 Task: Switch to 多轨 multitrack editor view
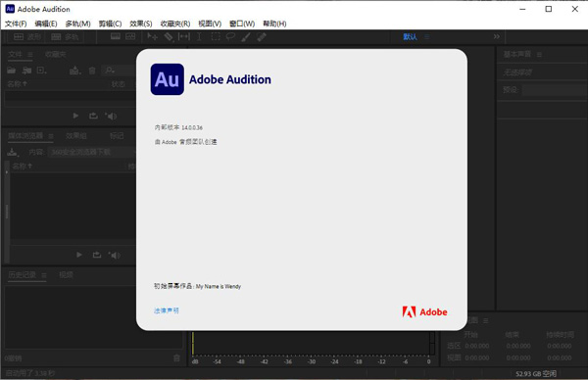click(65, 36)
